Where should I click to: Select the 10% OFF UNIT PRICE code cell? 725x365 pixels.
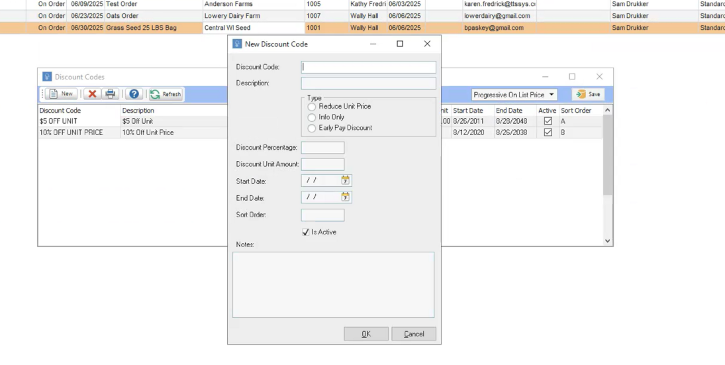(x=79, y=132)
